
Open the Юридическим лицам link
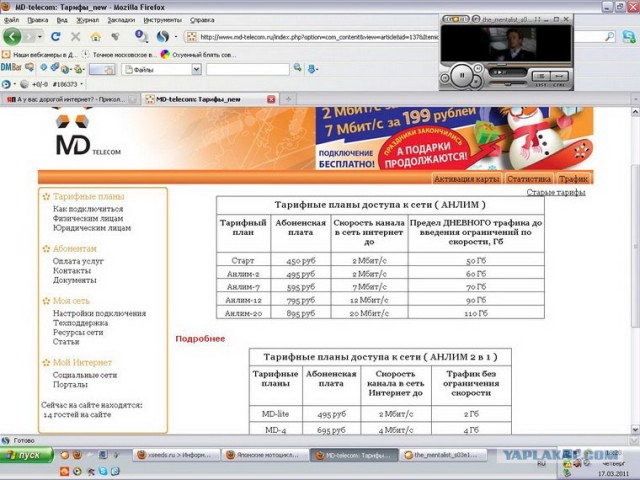click(x=92, y=228)
